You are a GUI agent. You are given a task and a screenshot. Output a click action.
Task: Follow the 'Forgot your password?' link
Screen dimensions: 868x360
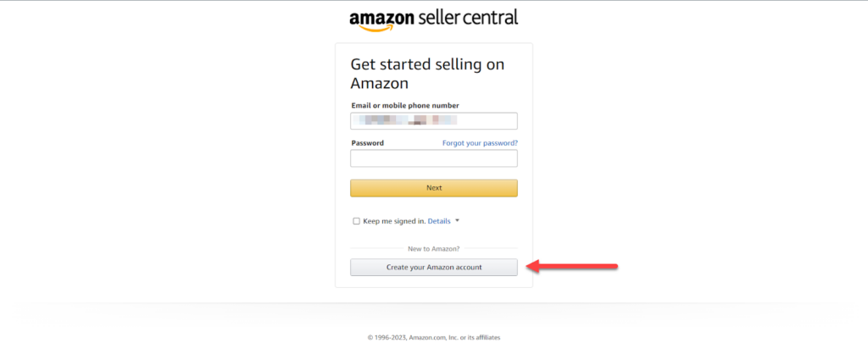pos(480,142)
